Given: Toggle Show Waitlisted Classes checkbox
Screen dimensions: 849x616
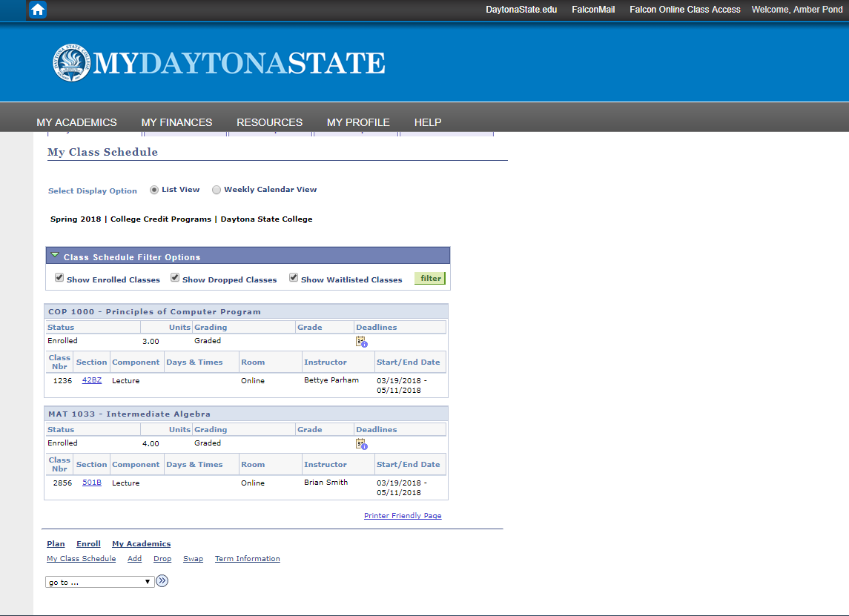Looking at the screenshot, I should pyautogui.click(x=294, y=278).
